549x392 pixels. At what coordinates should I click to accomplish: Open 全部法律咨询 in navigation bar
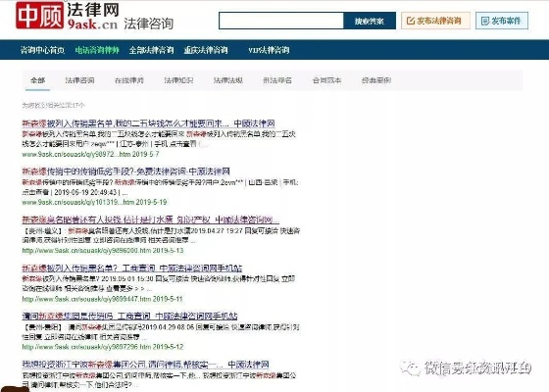tap(151, 50)
